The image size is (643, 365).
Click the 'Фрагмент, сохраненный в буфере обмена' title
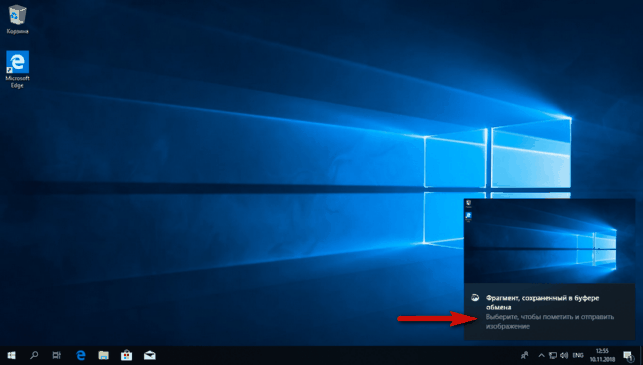point(543,302)
